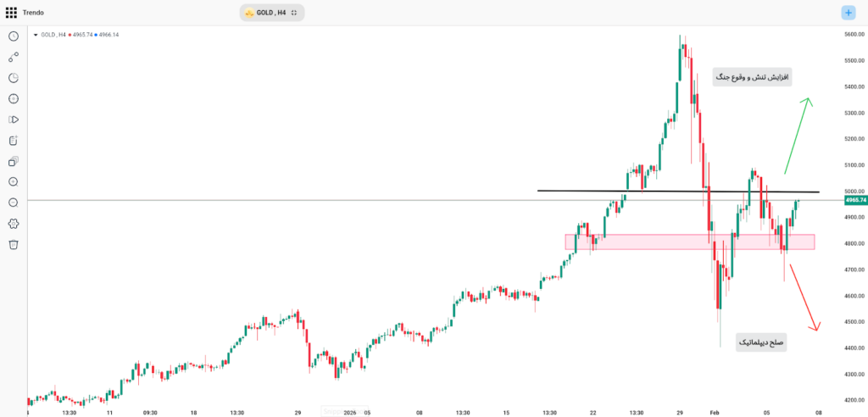Click the layers copy icon in sidebar
Image resolution: width=868 pixels, height=417 pixels.
(14, 161)
